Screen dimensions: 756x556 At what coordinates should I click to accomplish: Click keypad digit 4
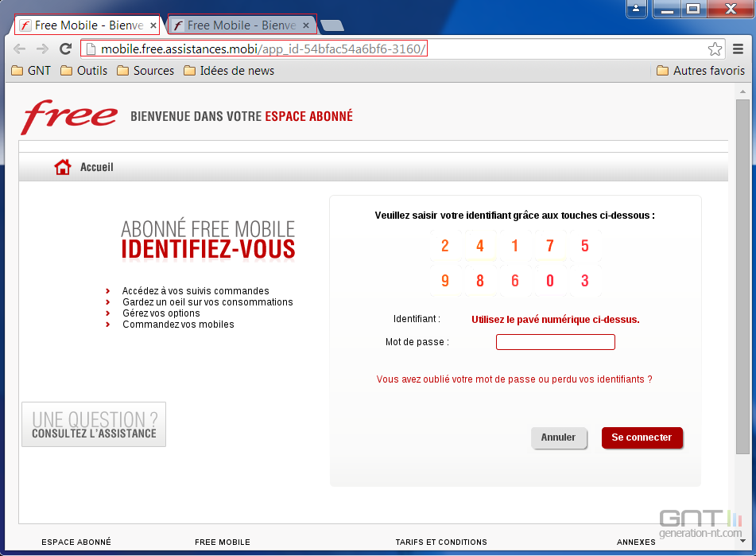point(479,246)
